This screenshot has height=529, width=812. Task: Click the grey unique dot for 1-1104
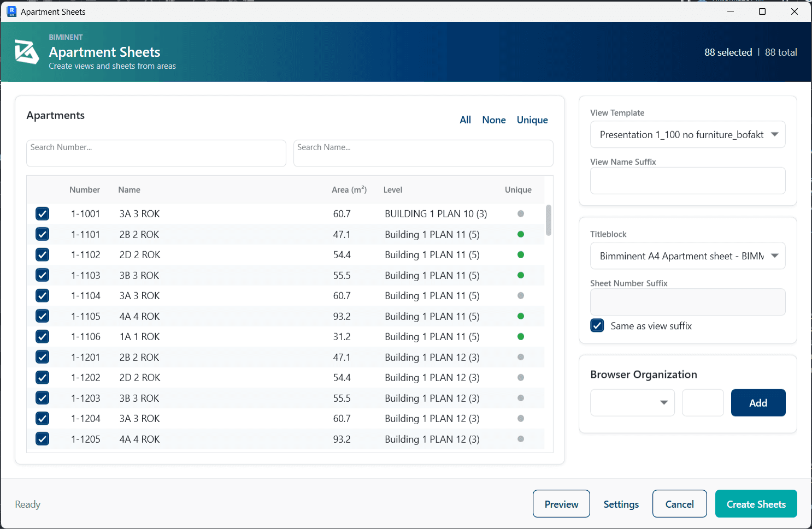[x=521, y=295]
